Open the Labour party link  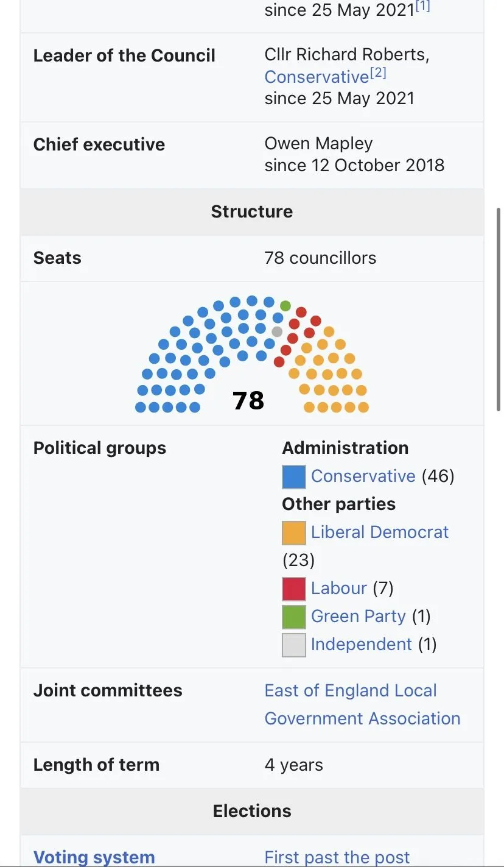[338, 588]
